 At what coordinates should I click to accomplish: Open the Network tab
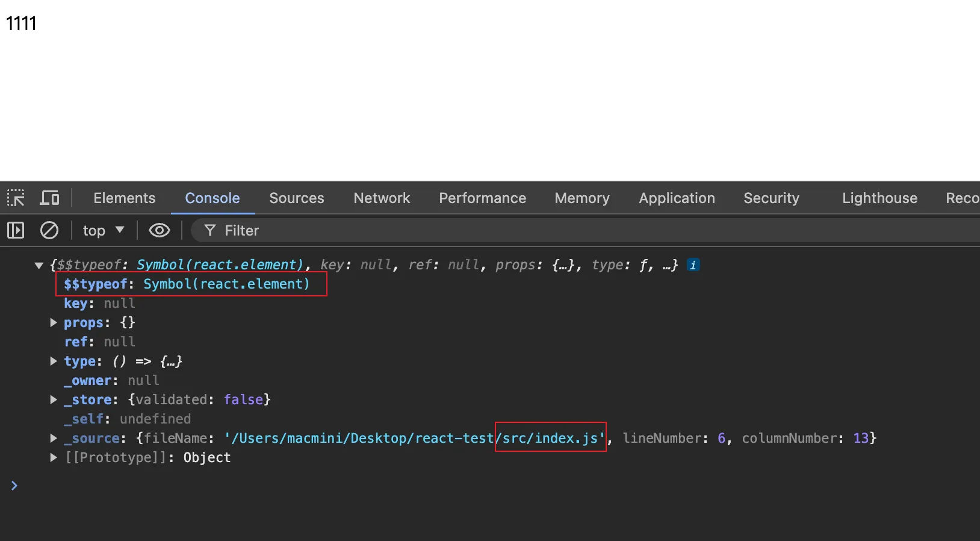[x=382, y=198]
